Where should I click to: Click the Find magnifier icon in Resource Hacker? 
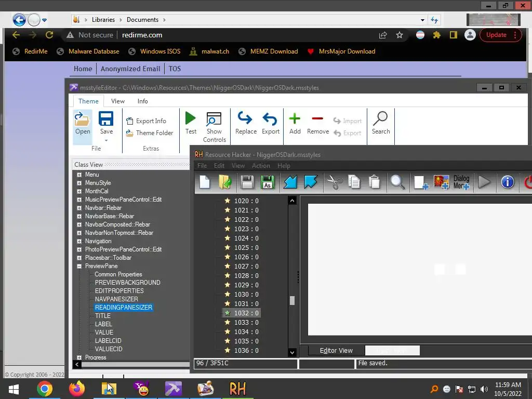[397, 182]
